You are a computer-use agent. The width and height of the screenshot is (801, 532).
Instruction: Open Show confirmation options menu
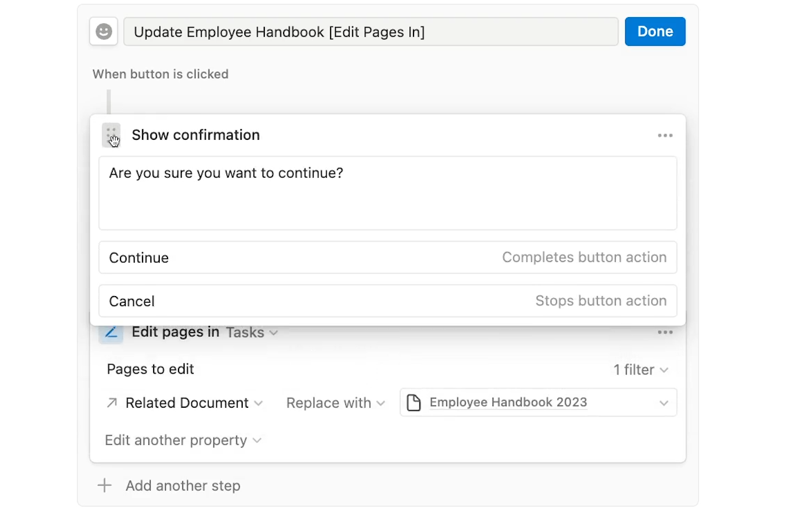click(x=665, y=135)
